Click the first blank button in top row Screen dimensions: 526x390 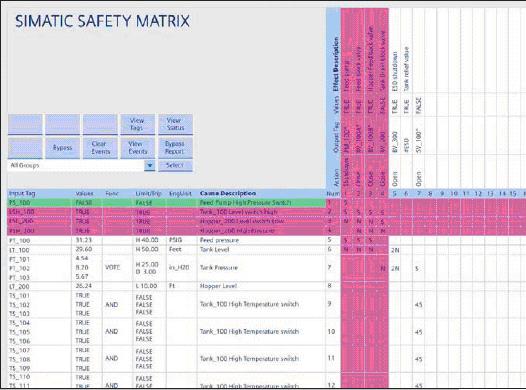pos(25,124)
